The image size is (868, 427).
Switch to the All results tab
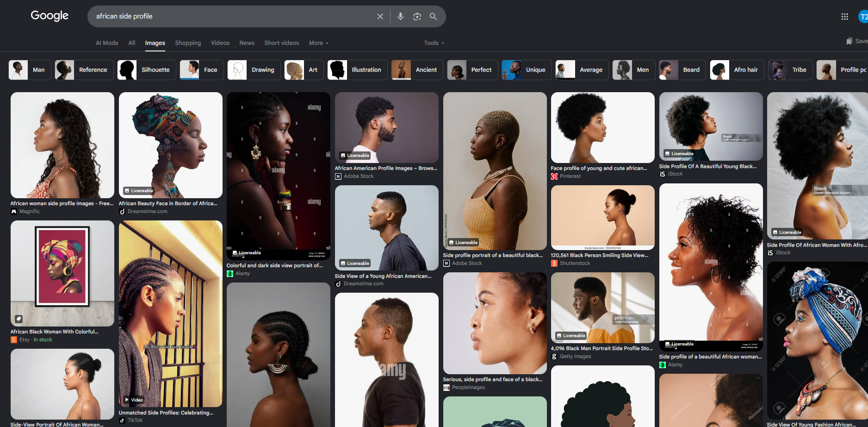point(132,43)
